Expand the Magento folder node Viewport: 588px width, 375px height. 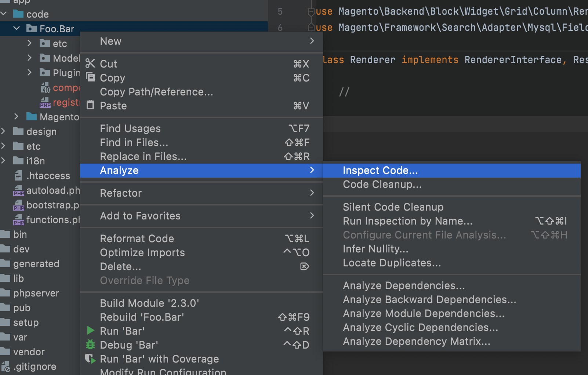(17, 117)
